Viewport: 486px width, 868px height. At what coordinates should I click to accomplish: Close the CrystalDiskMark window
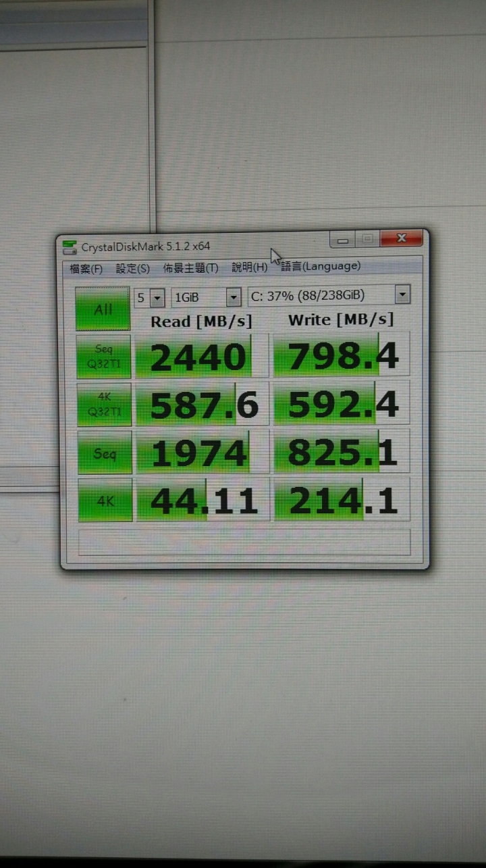401,238
